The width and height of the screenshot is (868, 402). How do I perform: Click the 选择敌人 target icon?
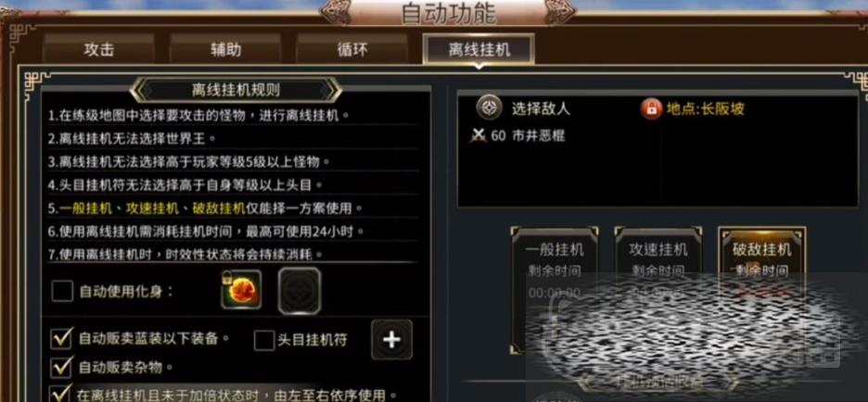coord(490,107)
